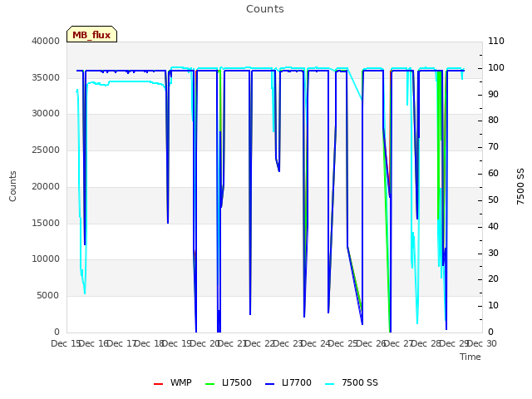This screenshot has height=399, width=532.
Task: Click the 60 right axis tick label
Action: [493, 174]
